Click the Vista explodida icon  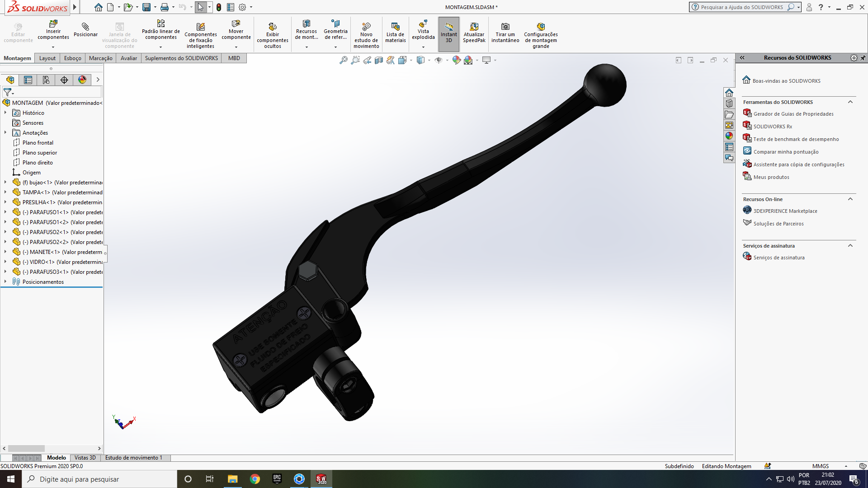point(423,25)
